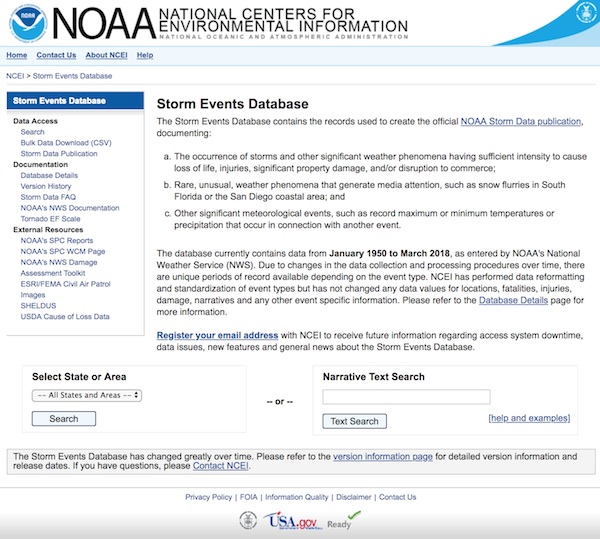Open NOAA's SPC Reports link

point(57,241)
